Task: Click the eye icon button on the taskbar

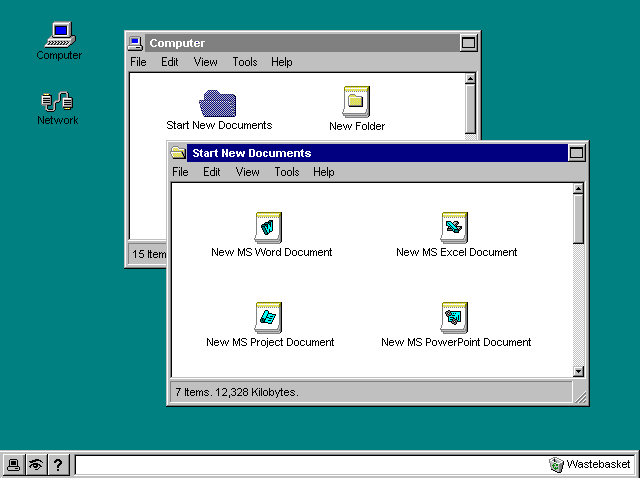Action: pos(36,465)
